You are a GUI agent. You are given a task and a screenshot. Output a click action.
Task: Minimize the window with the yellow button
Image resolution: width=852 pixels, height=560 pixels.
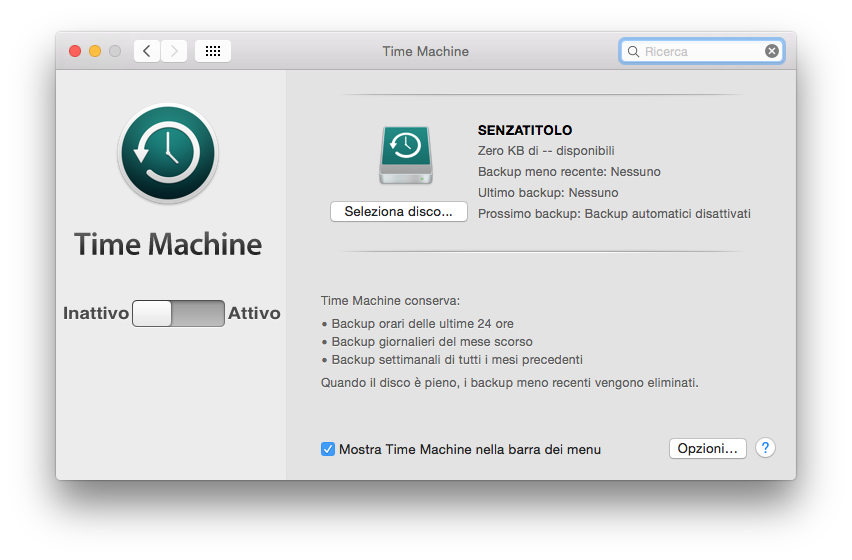tap(95, 51)
